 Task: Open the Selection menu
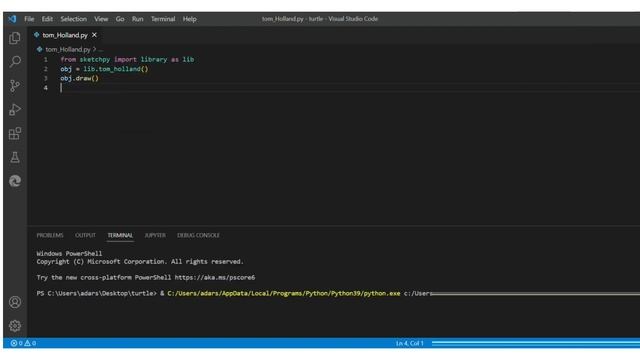[x=73, y=19]
